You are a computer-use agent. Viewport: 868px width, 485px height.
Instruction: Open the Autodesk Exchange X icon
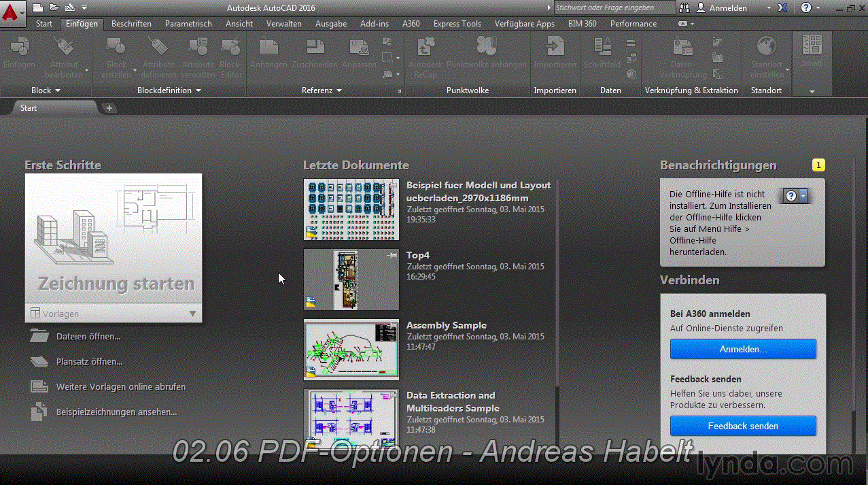tap(783, 7)
